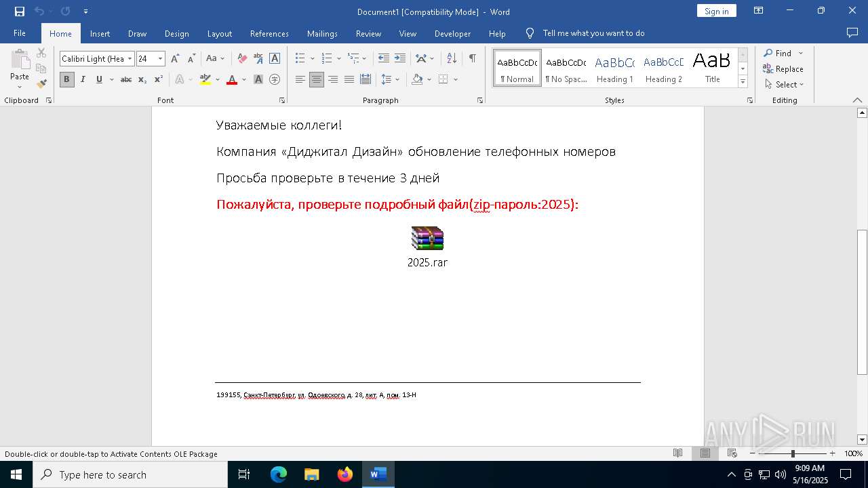Screen dimensions: 868x488
Task: Justify the paragraph text
Action: (349, 79)
